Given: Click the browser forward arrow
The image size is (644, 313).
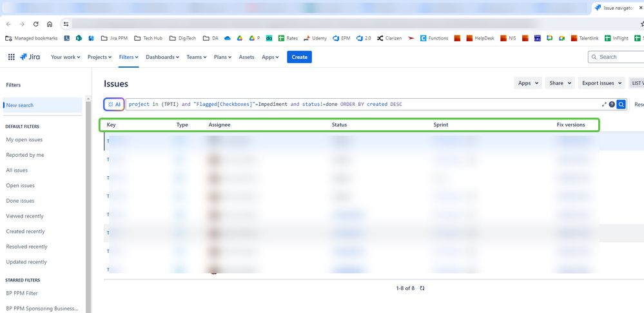Looking at the screenshot, I should (22, 25).
